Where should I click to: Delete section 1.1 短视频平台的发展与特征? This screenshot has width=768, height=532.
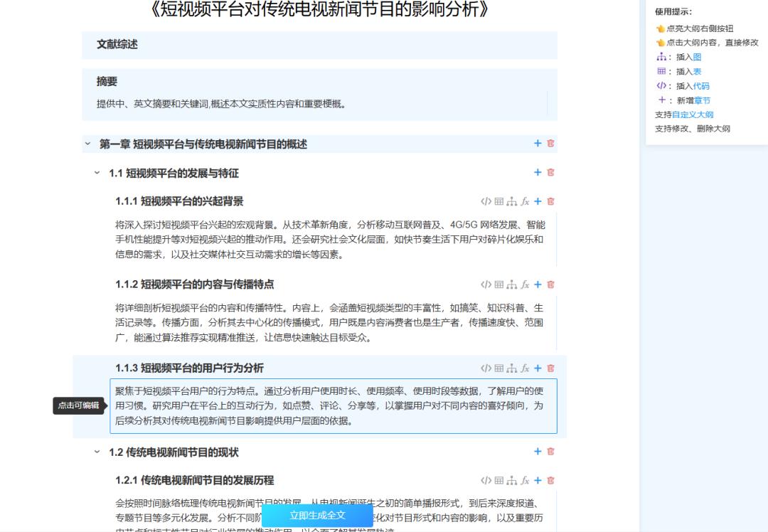click(550, 172)
